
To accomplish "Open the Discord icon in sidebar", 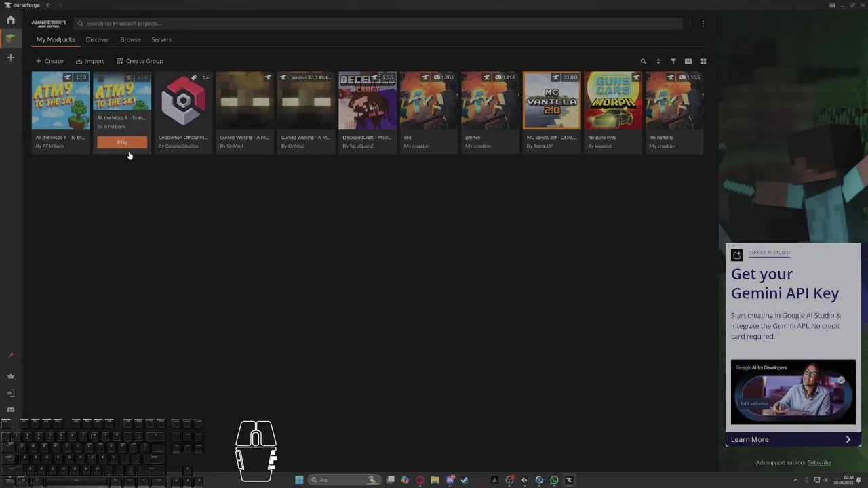I will [10, 409].
